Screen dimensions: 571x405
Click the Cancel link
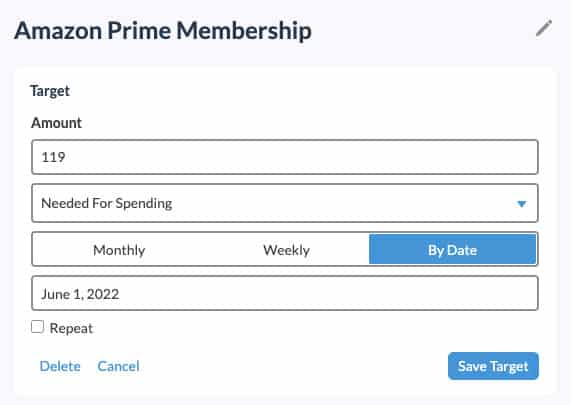click(118, 366)
